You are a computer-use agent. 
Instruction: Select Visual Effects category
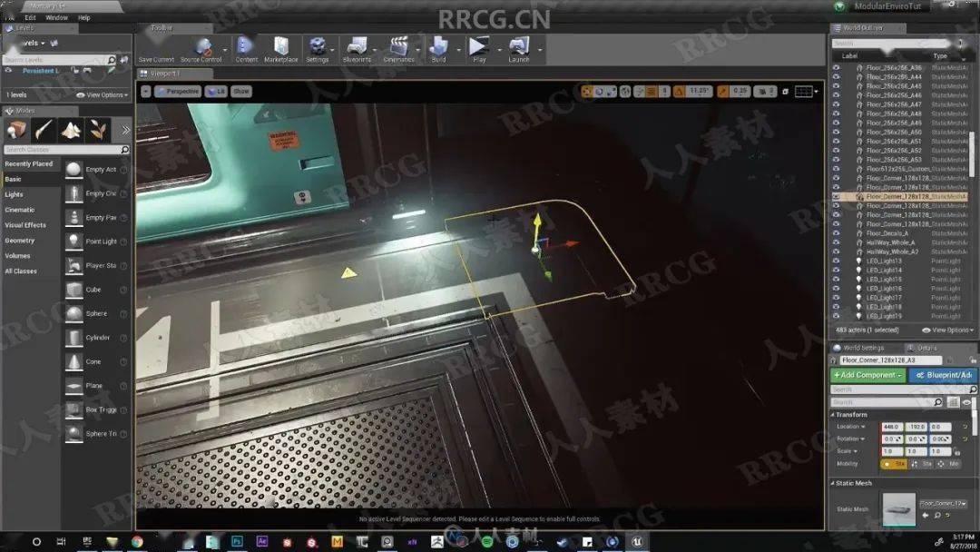pos(25,225)
